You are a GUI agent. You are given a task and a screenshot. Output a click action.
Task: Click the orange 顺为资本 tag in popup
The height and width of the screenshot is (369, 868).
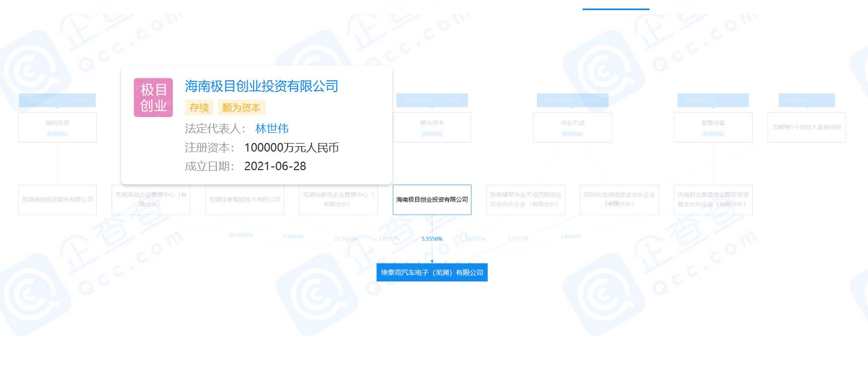pyautogui.click(x=241, y=107)
